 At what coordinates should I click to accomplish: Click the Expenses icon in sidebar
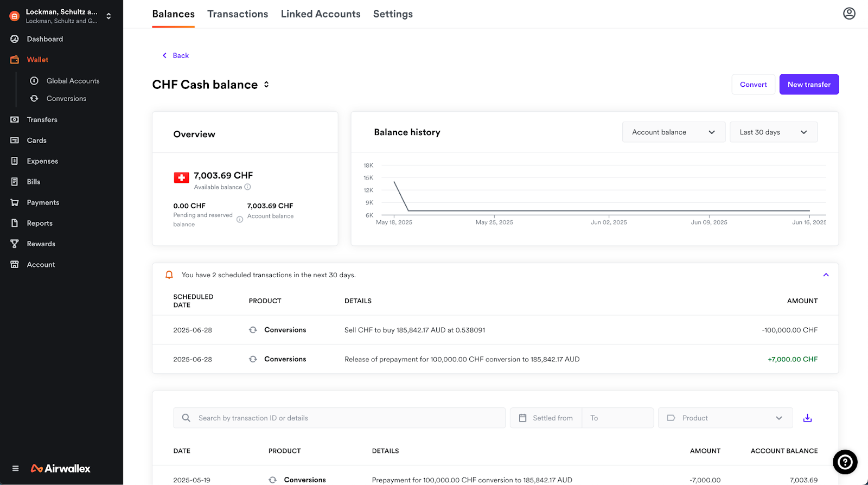pos(15,161)
